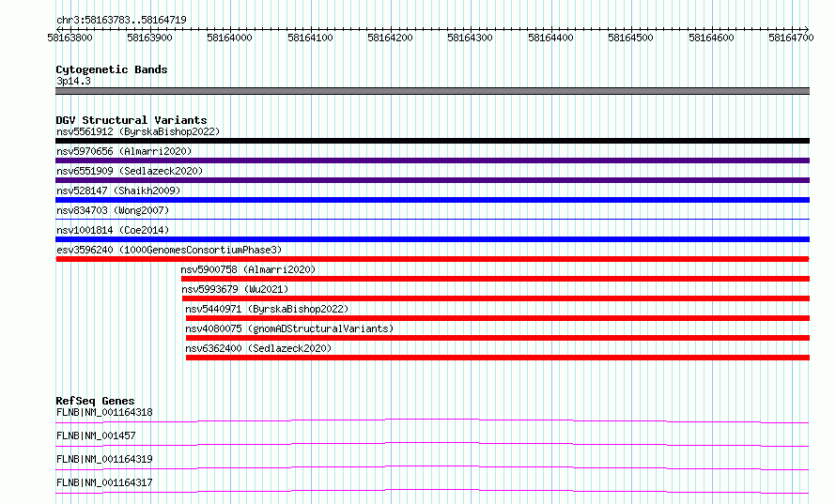Click the magenta FLNB|NM_001164319 transcript line
Image resolution: width=836 pixels, height=504 pixels.
pyautogui.click(x=432, y=467)
